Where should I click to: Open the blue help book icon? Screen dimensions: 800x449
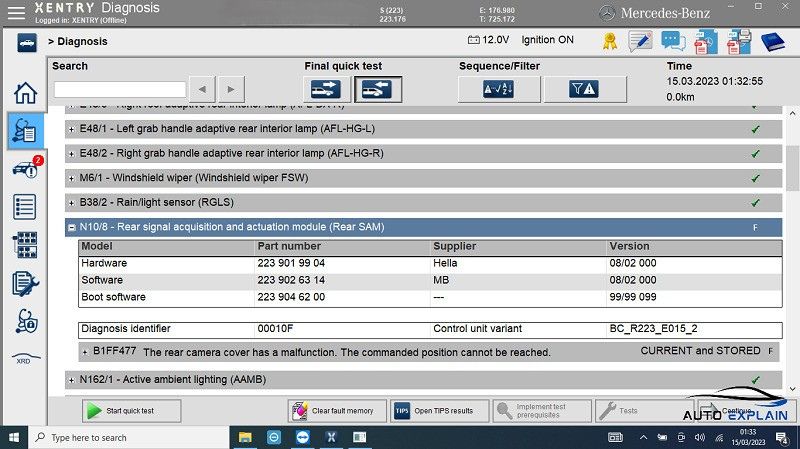tap(772, 42)
